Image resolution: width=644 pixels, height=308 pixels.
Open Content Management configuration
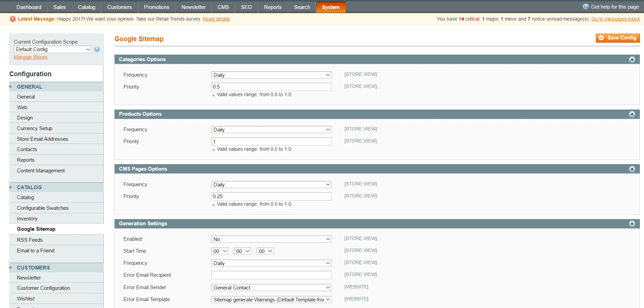[x=56, y=171]
